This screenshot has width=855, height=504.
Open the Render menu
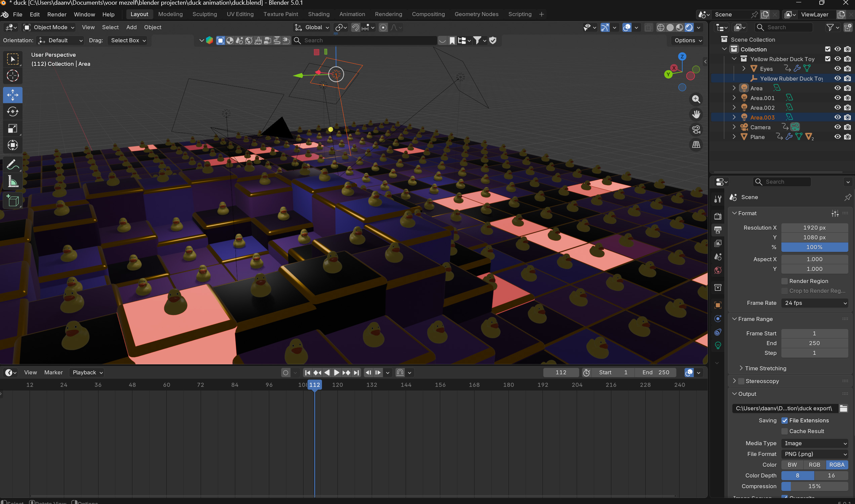[57, 14]
